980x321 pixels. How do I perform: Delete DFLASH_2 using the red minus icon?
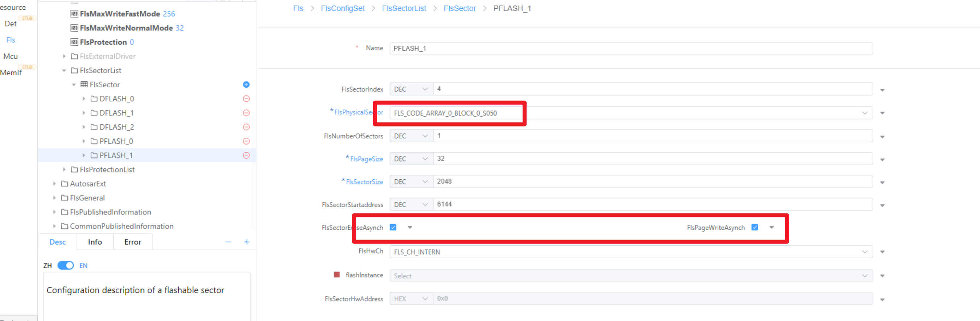click(x=246, y=127)
